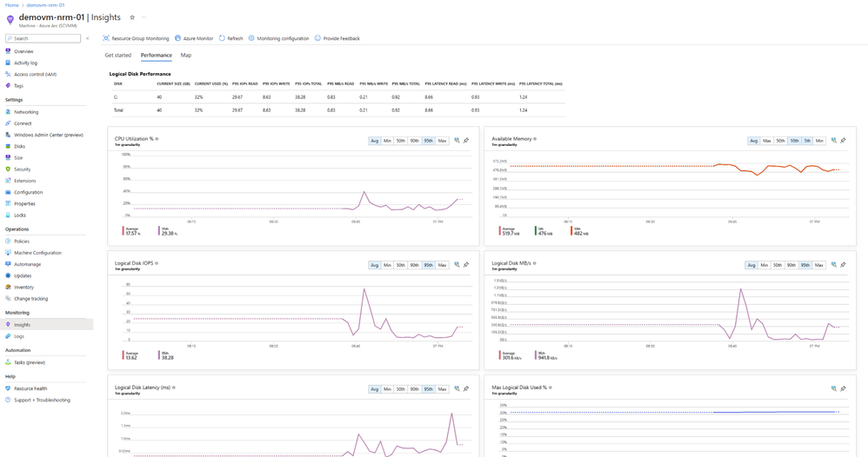Open Windows Admin Center (preview)

(x=48, y=135)
